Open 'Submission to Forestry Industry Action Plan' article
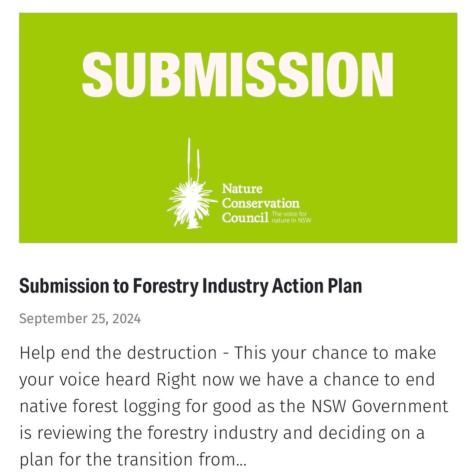Screen dimensions: 476x476 191,286
